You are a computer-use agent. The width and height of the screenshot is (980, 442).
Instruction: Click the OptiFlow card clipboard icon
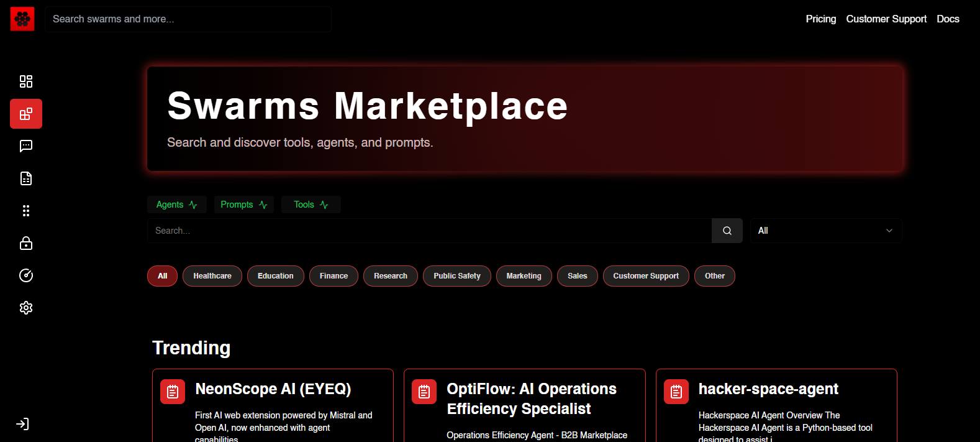424,392
